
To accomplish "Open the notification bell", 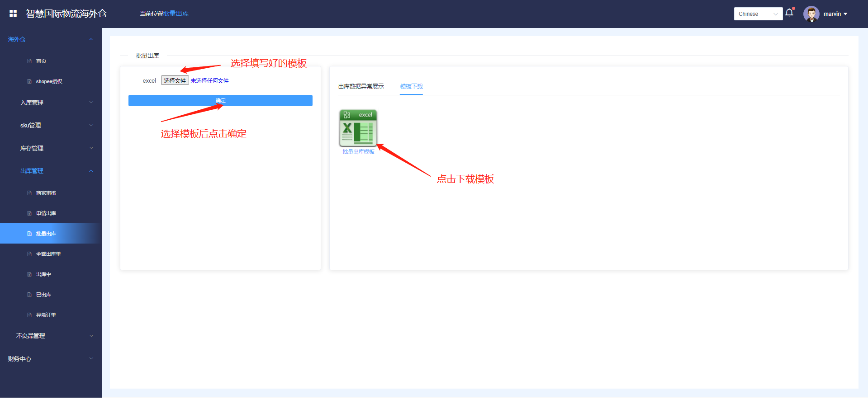I will point(789,13).
